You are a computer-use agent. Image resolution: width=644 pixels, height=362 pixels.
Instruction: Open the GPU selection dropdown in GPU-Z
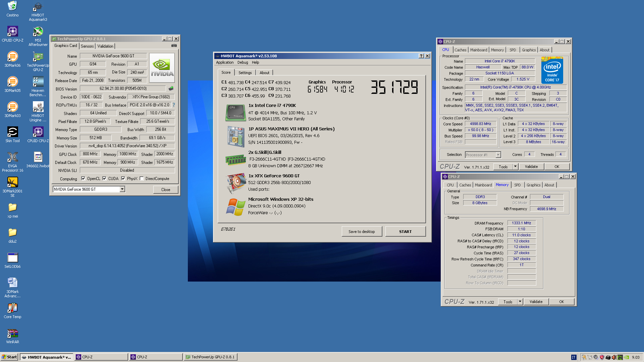click(x=122, y=189)
